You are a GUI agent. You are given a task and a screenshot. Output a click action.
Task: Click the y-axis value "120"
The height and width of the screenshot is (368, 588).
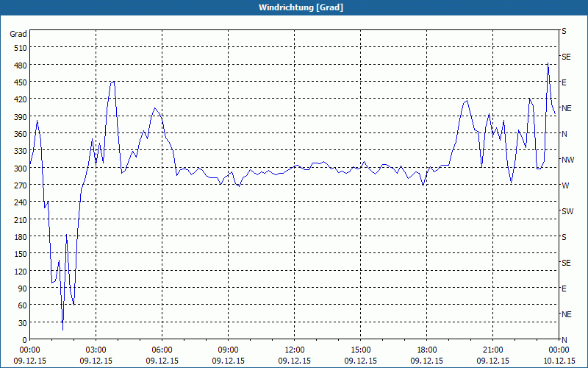pyautogui.click(x=21, y=271)
